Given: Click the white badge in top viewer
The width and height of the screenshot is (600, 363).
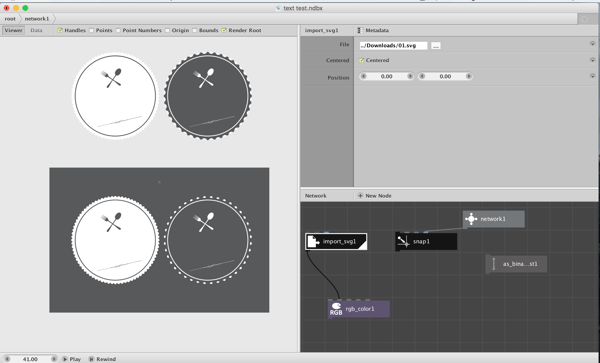Looking at the screenshot, I should pyautogui.click(x=115, y=96).
